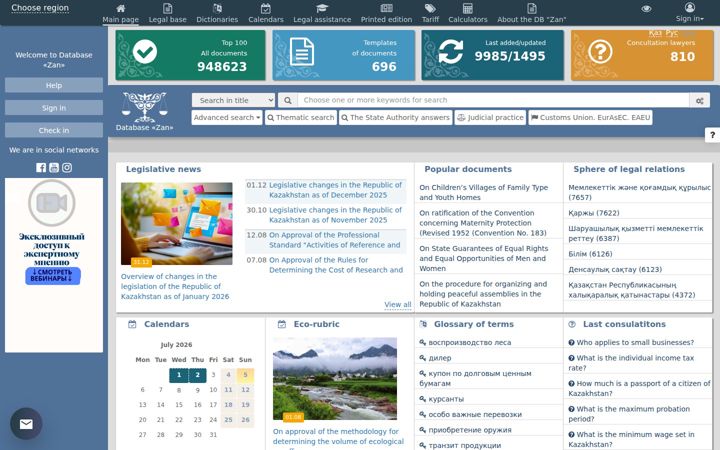Open Білім (6126) sphere
This screenshot has width=720, height=450.
(590, 254)
